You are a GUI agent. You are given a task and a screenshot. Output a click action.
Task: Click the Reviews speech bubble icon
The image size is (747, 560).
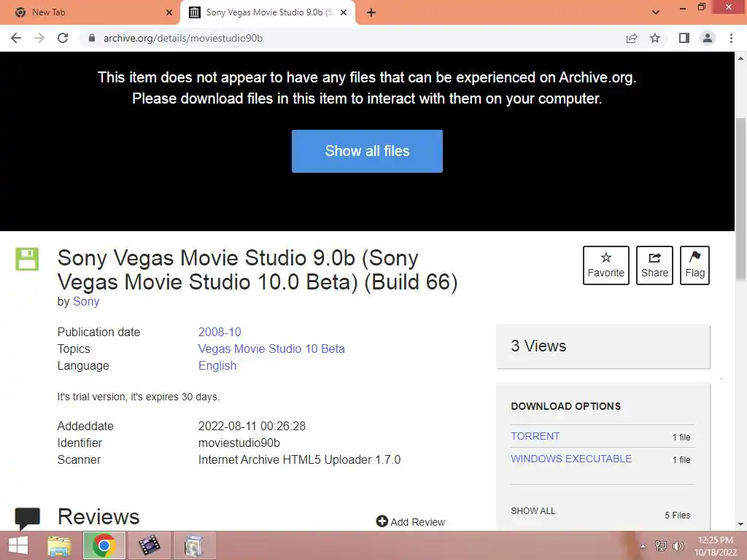coord(28,518)
